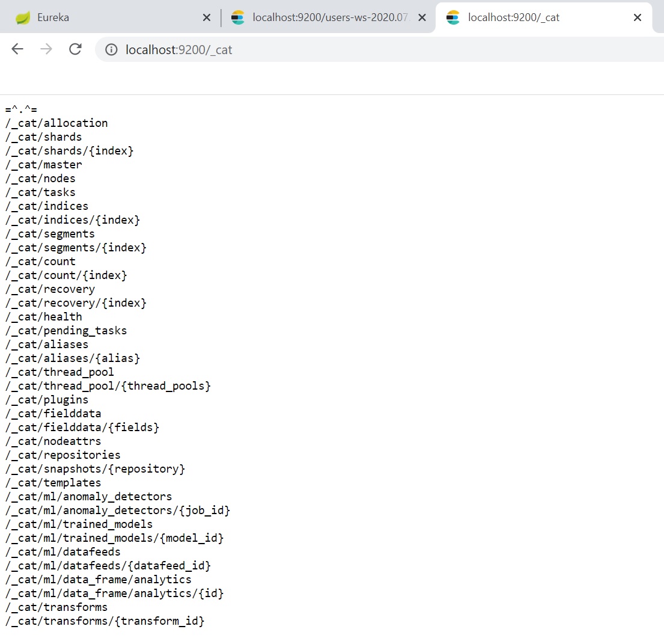Select the localhost:9200/_cat tab title
The height and width of the screenshot is (644, 664).
(x=514, y=18)
